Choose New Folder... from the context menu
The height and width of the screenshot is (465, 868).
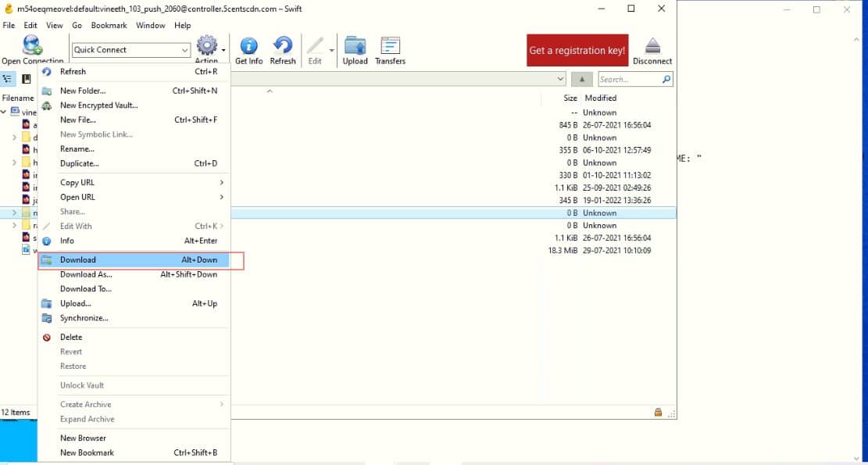(x=134, y=91)
